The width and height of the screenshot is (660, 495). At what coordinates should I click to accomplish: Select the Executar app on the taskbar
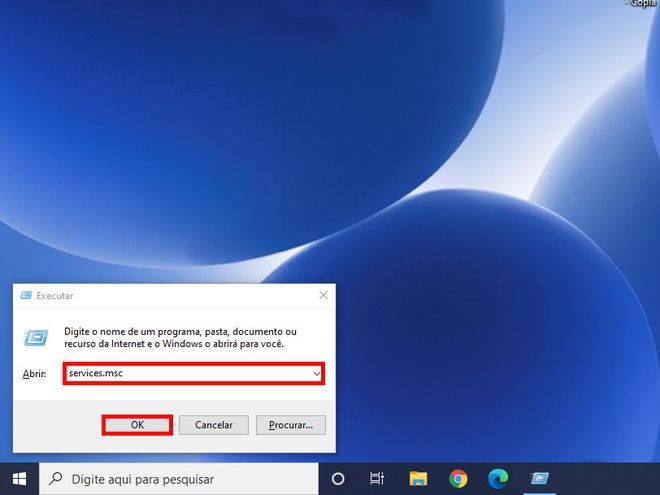click(x=539, y=479)
